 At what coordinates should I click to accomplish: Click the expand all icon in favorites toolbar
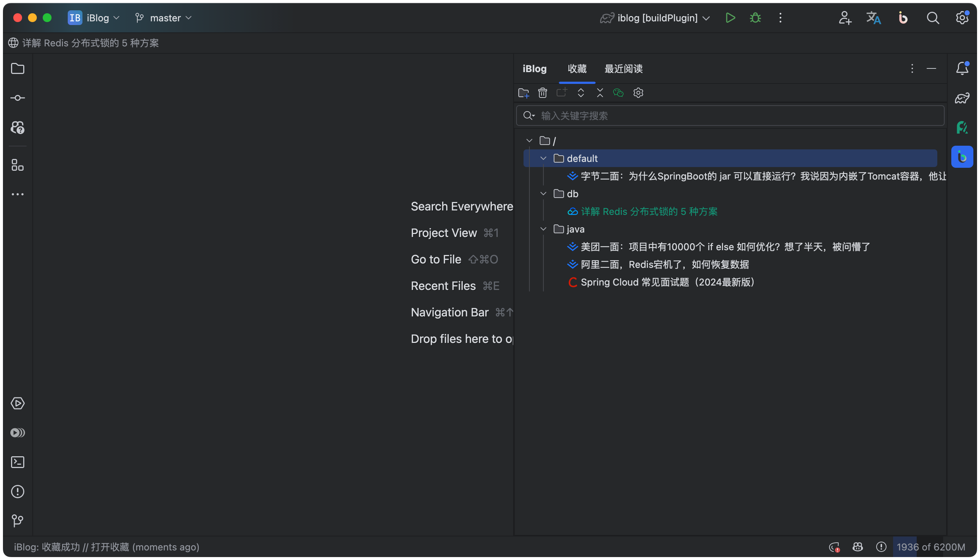[x=581, y=93]
